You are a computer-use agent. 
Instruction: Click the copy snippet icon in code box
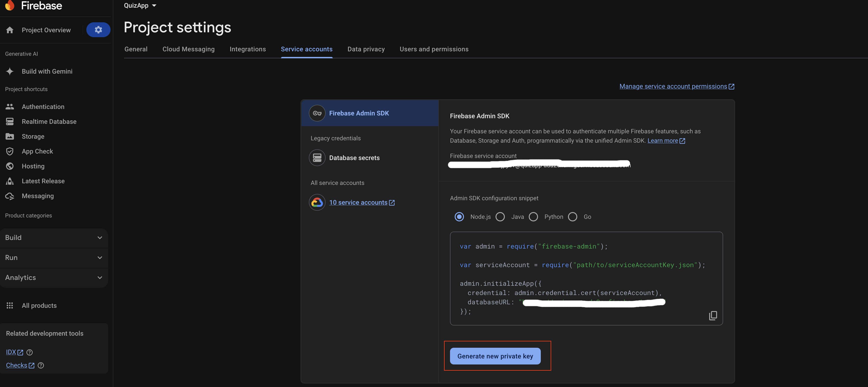tap(713, 315)
